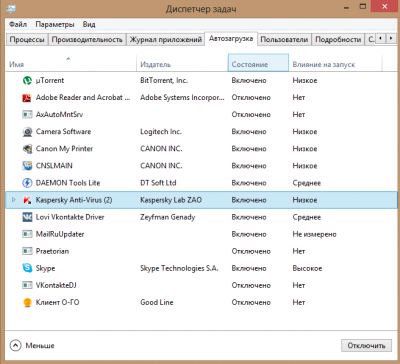The image size is (400, 364).
Task: Select the MailRuUpdater entry
Action: tap(60, 234)
